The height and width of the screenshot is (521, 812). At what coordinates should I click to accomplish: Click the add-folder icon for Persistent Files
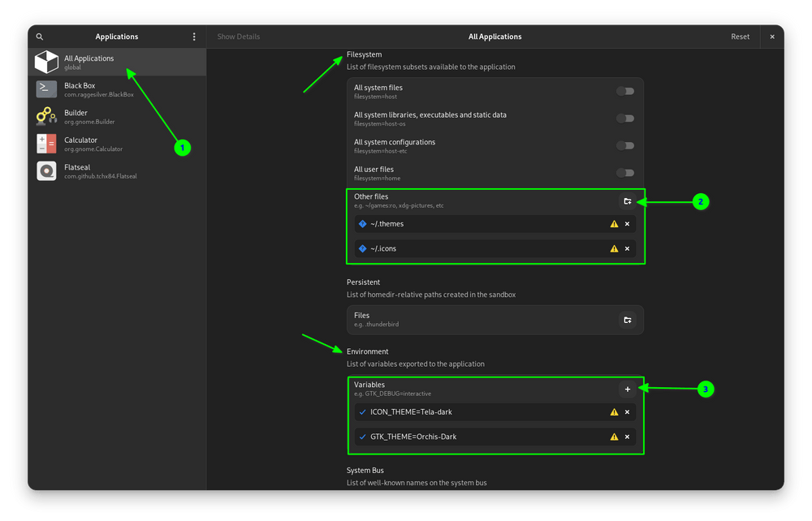pyautogui.click(x=627, y=320)
